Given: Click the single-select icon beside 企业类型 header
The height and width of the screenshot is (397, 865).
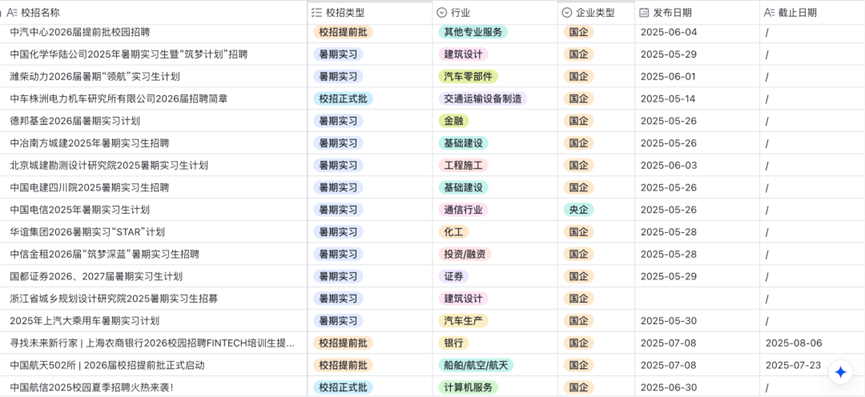Looking at the screenshot, I should tap(567, 12).
